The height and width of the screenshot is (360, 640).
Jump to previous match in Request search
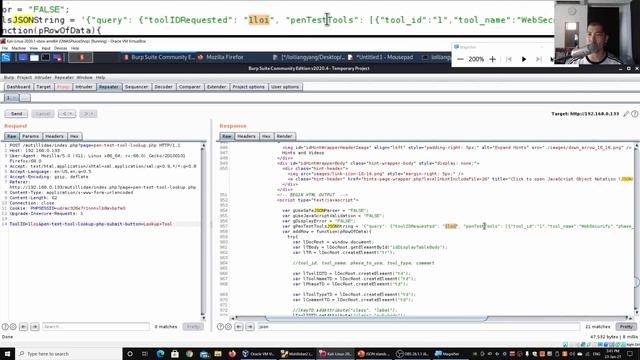pyautogui.click(x=24, y=327)
